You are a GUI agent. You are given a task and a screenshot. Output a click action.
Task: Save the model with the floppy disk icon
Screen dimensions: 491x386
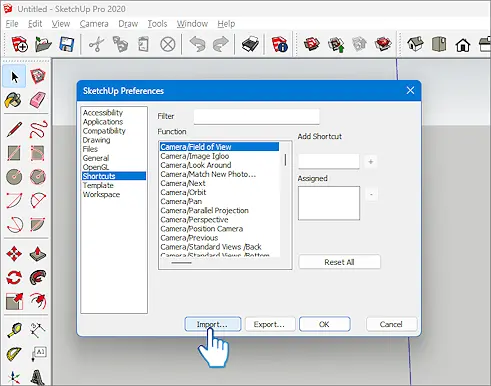[x=67, y=44]
